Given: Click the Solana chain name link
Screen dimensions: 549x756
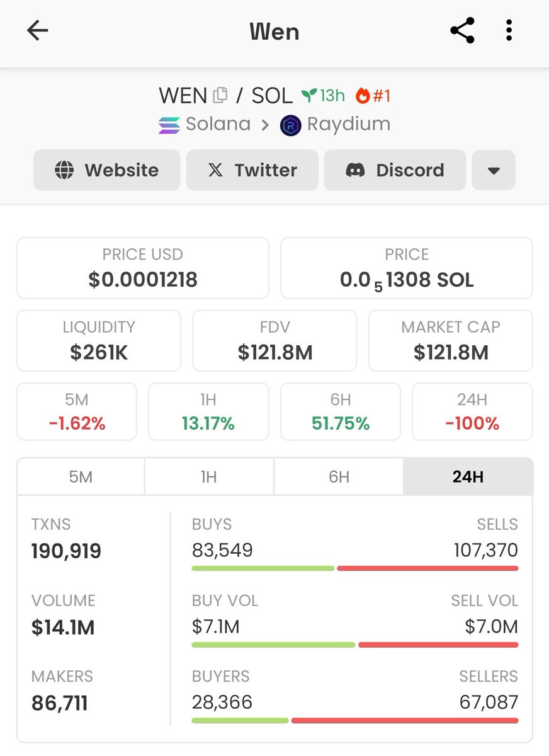Looking at the screenshot, I should (218, 124).
